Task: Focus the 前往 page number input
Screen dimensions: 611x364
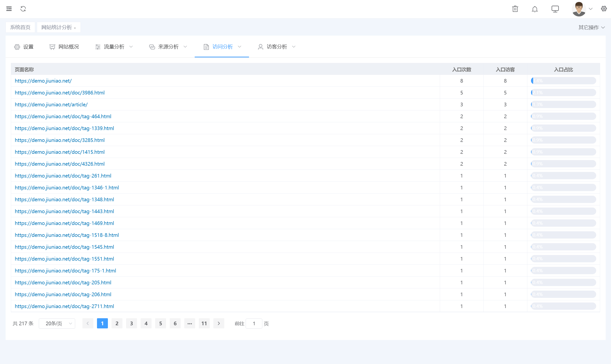Action: point(254,323)
